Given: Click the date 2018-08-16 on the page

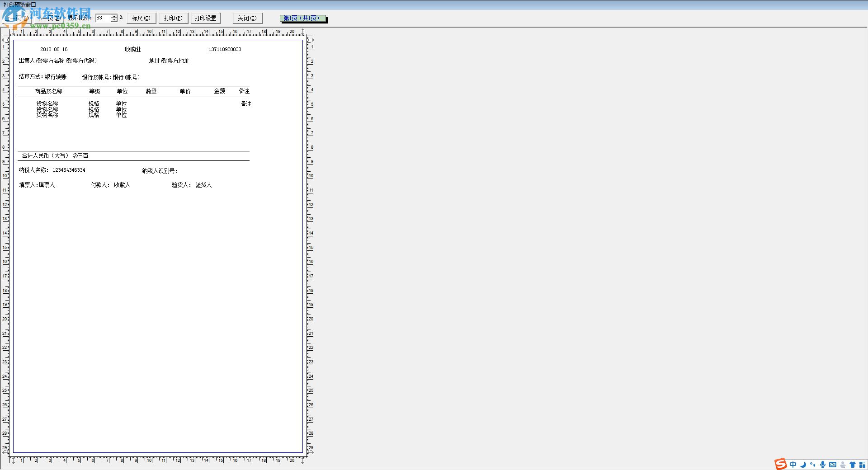Looking at the screenshot, I should 54,49.
